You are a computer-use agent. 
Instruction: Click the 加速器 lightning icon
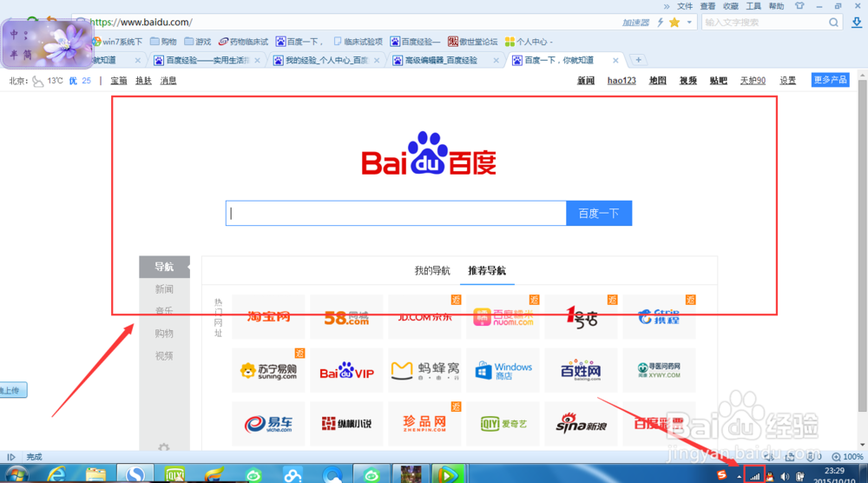coord(660,23)
